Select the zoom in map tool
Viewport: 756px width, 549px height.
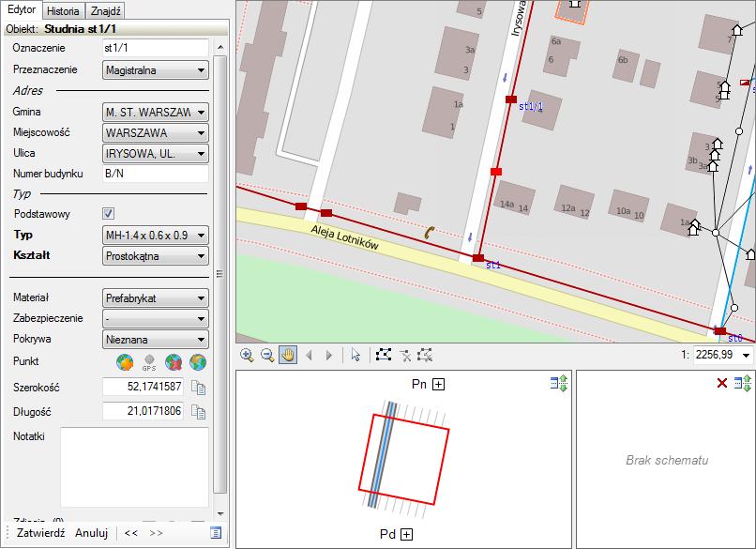click(x=247, y=356)
